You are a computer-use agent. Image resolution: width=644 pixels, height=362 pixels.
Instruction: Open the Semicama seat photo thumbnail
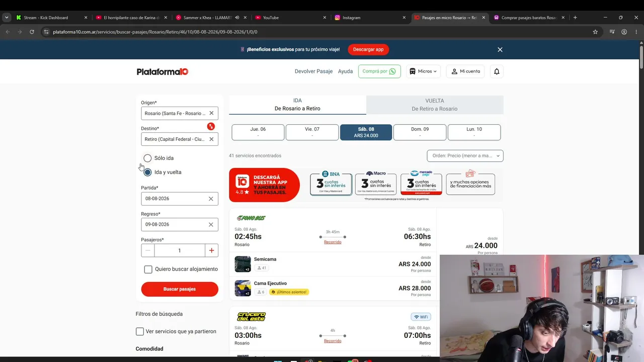[x=243, y=264]
